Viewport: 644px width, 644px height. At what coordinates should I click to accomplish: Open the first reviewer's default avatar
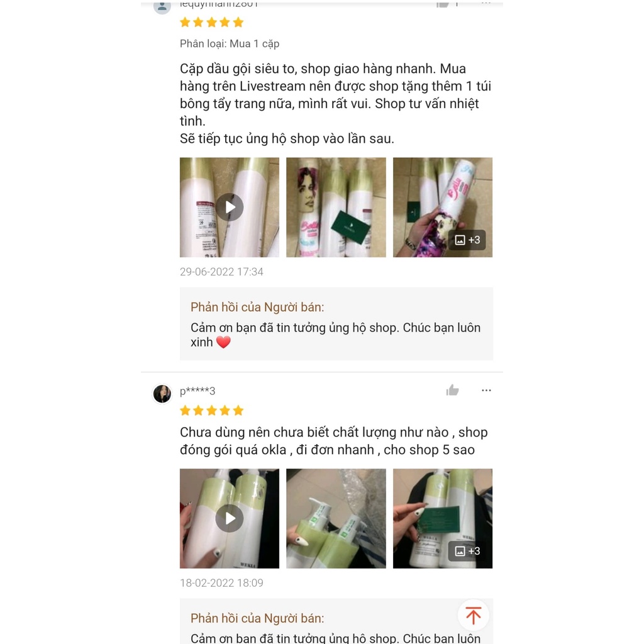(x=162, y=6)
